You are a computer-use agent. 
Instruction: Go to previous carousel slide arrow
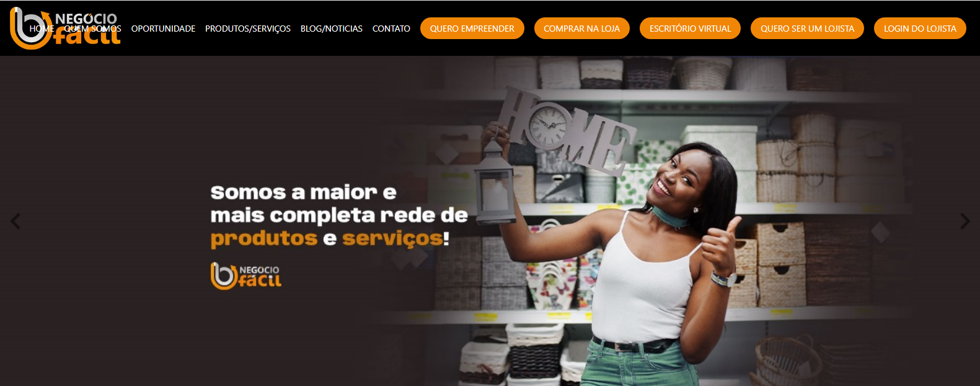point(15,221)
